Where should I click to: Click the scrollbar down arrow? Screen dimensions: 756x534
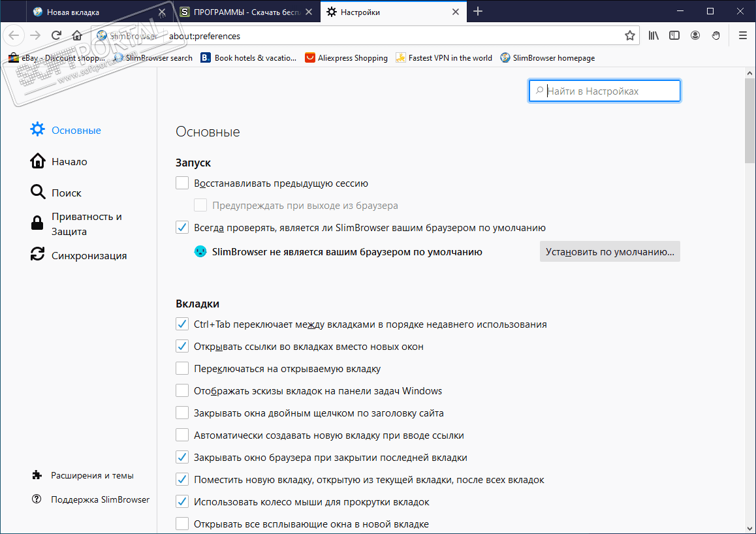(x=749, y=528)
